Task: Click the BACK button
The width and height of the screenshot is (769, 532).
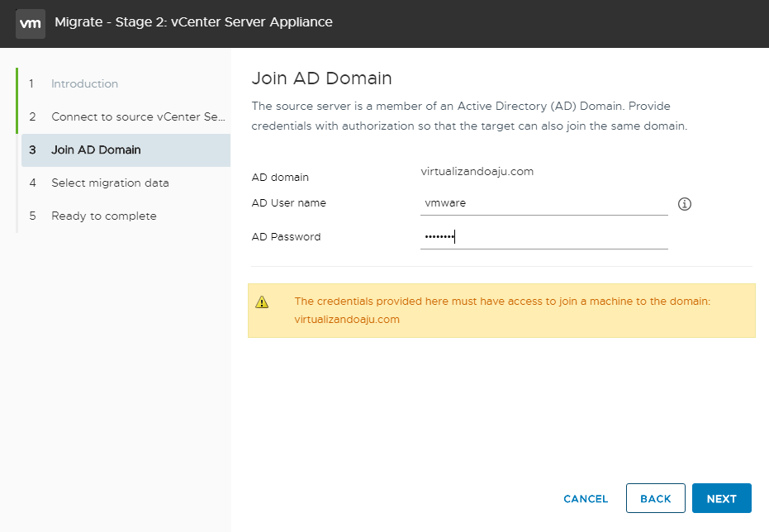Action: pos(655,499)
